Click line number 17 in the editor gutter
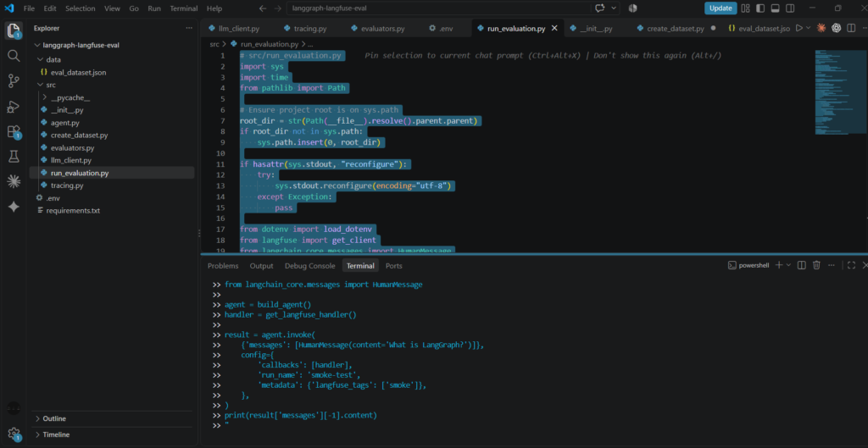Image resolution: width=868 pixels, height=448 pixels. [221, 229]
